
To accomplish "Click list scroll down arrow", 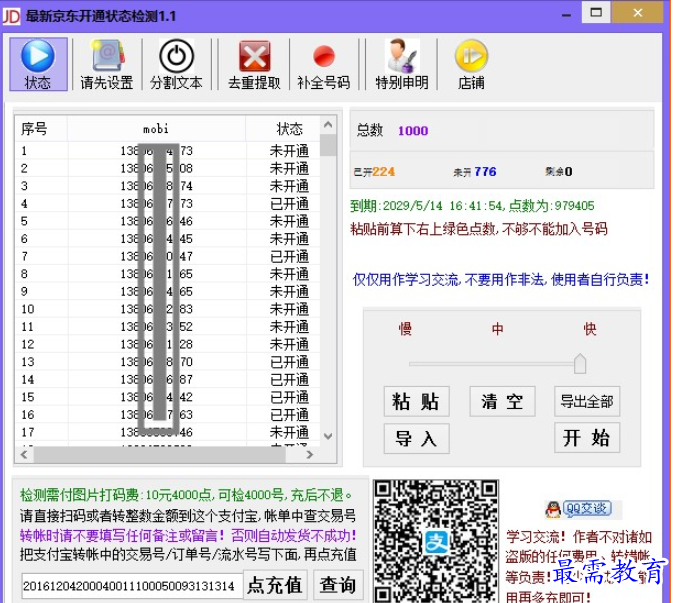I will point(328,436).
